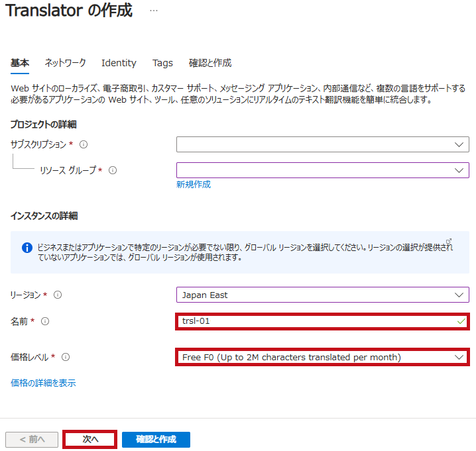Image resolution: width=476 pixels, height=451 pixels.
Task: Show info tooltip for 価格レベル
Action: 66,357
